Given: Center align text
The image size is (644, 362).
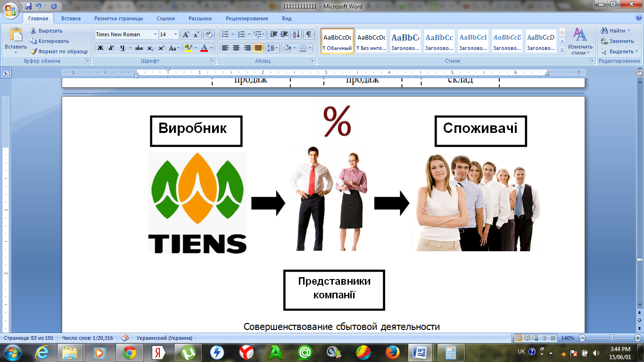Looking at the screenshot, I should (236, 48).
